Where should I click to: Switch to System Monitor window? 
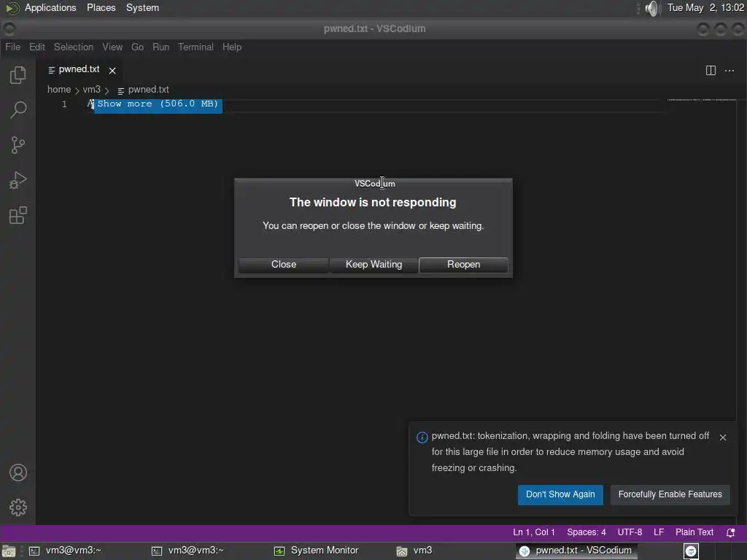[317, 551]
